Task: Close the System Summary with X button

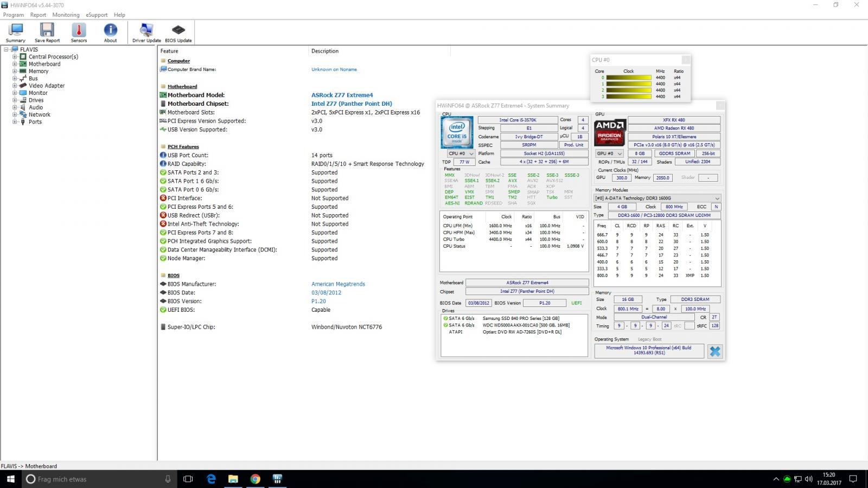Action: tap(715, 351)
